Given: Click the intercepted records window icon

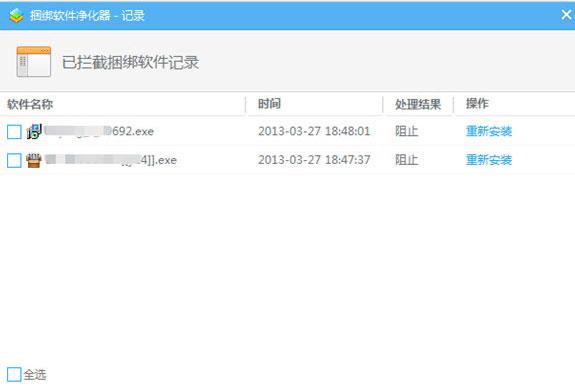Looking at the screenshot, I should [x=33, y=62].
